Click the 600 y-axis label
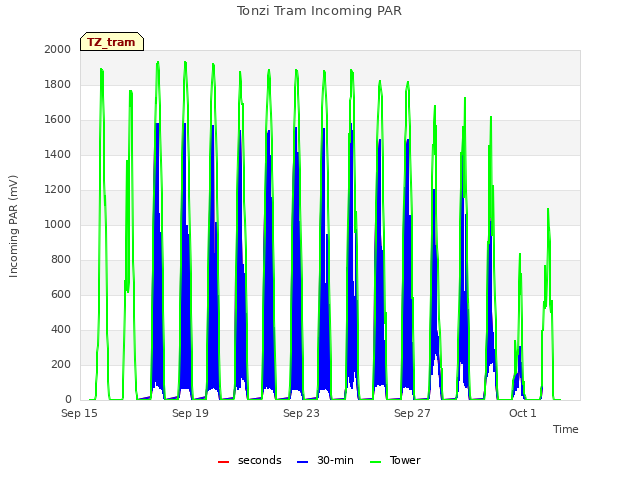This screenshot has height=480, width=640. click(x=61, y=294)
